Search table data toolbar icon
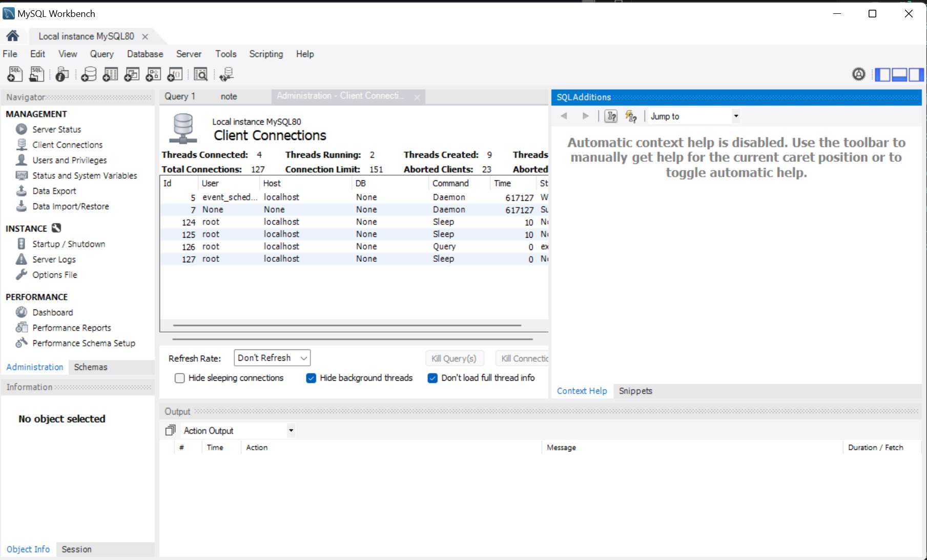 pos(200,74)
